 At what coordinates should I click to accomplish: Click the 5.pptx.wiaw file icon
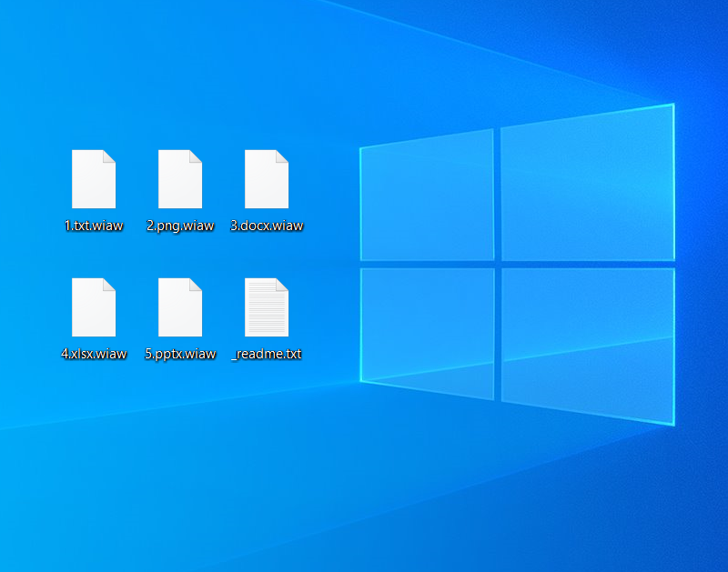[180, 308]
